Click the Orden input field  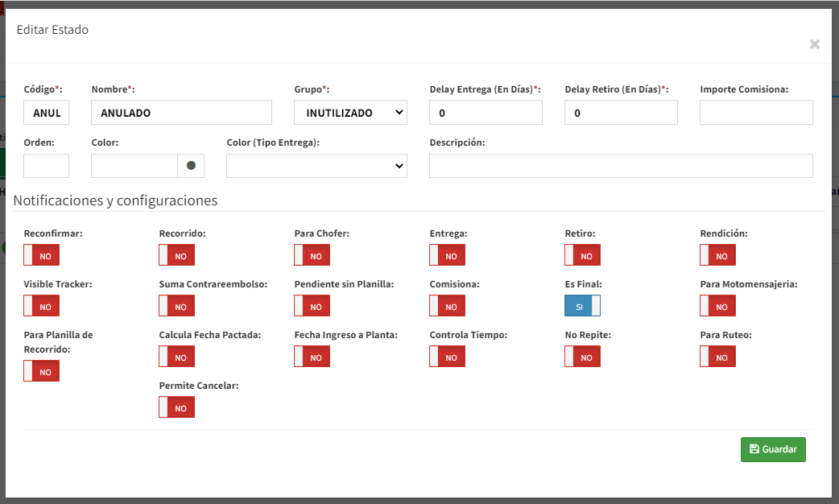[46, 166]
